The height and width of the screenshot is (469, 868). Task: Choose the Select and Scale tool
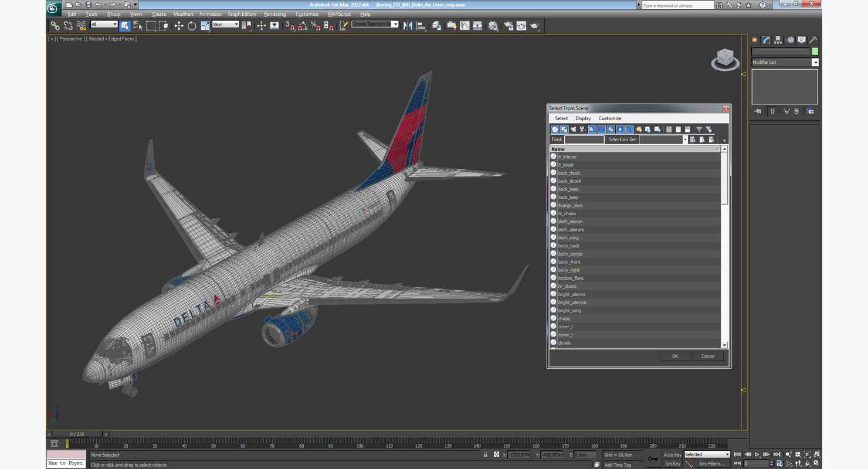205,25
